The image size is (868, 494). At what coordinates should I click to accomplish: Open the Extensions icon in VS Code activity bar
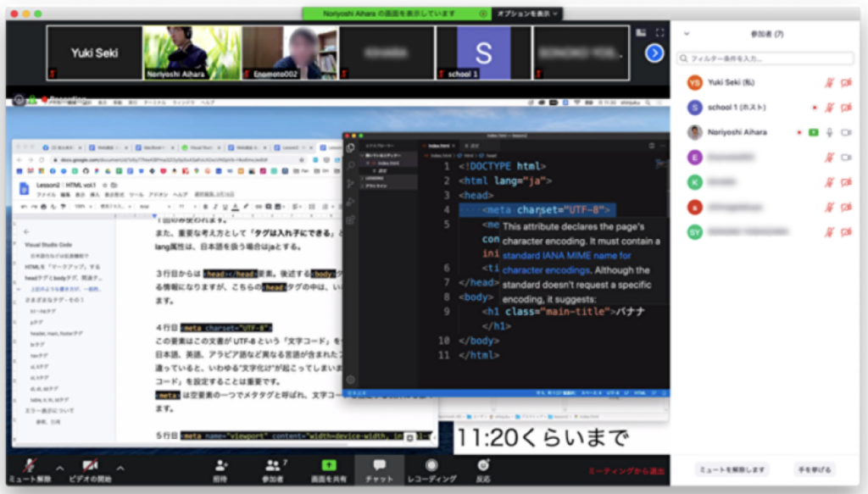pyautogui.click(x=351, y=220)
